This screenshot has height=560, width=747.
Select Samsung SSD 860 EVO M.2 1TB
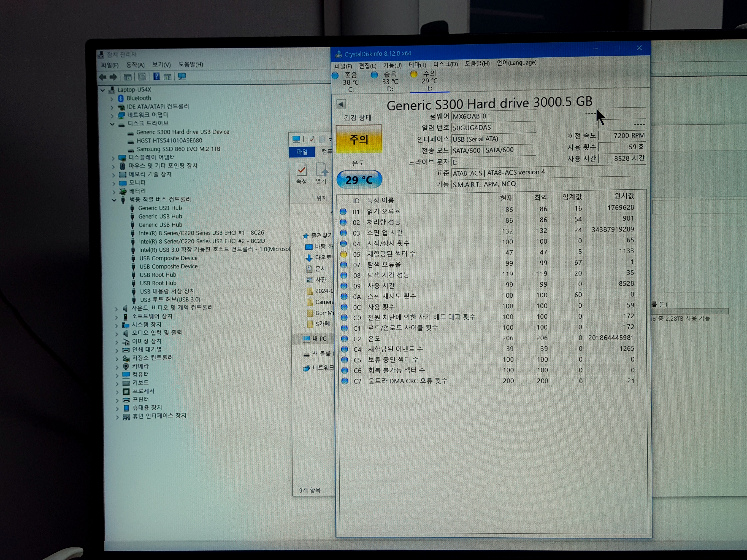(x=178, y=149)
